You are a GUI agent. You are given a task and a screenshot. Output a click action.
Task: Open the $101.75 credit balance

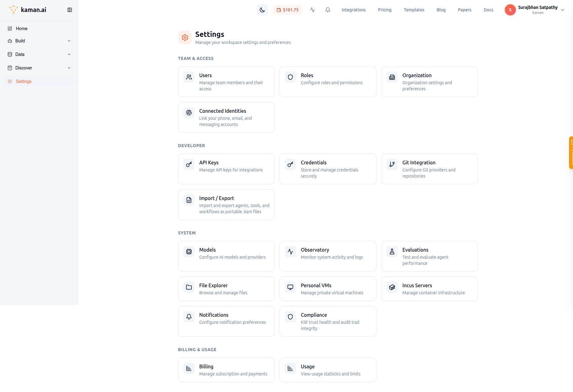coord(287,10)
